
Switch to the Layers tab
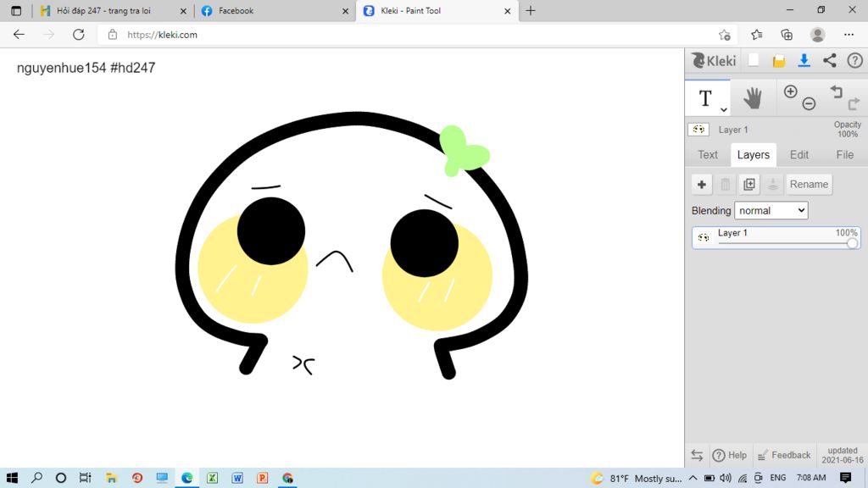coord(753,155)
